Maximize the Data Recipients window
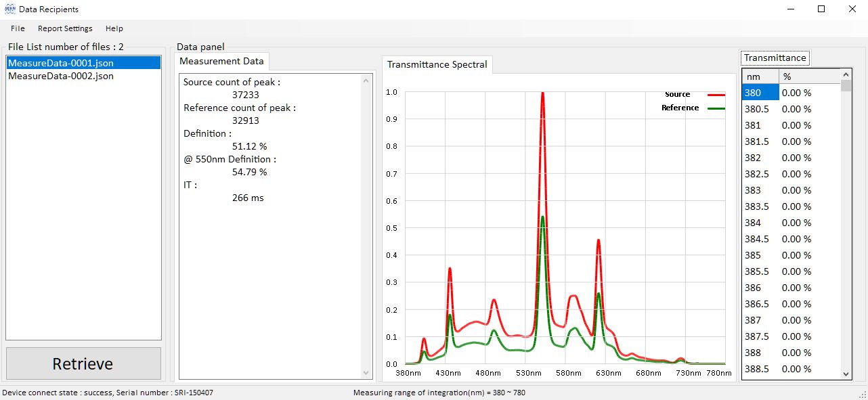Image resolution: width=868 pixels, height=400 pixels. click(x=821, y=9)
